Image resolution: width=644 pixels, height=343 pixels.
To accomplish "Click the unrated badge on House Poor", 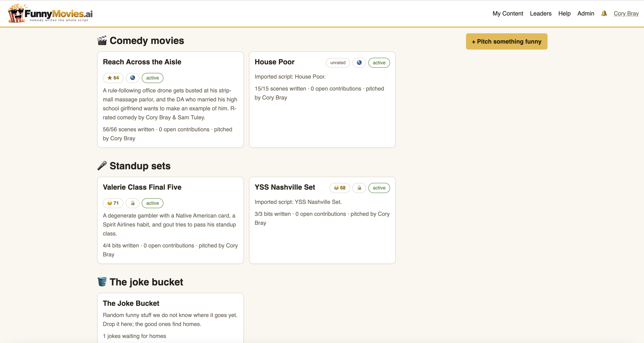I will (x=338, y=62).
